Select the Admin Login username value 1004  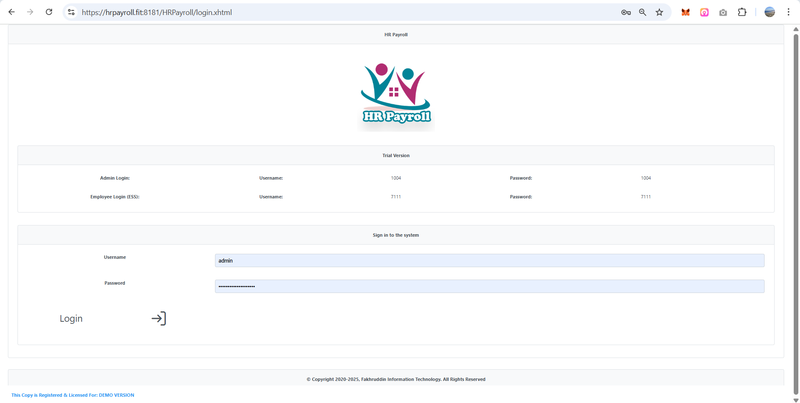pyautogui.click(x=396, y=178)
